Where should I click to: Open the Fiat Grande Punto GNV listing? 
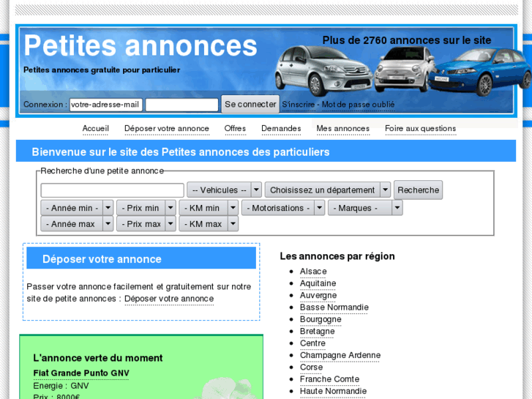tap(81, 373)
